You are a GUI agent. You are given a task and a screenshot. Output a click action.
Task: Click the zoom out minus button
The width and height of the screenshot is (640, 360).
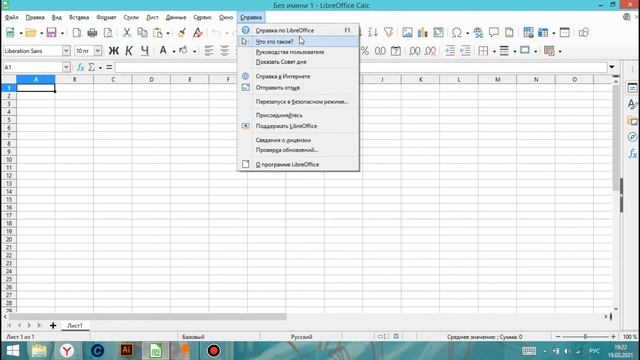(558, 337)
